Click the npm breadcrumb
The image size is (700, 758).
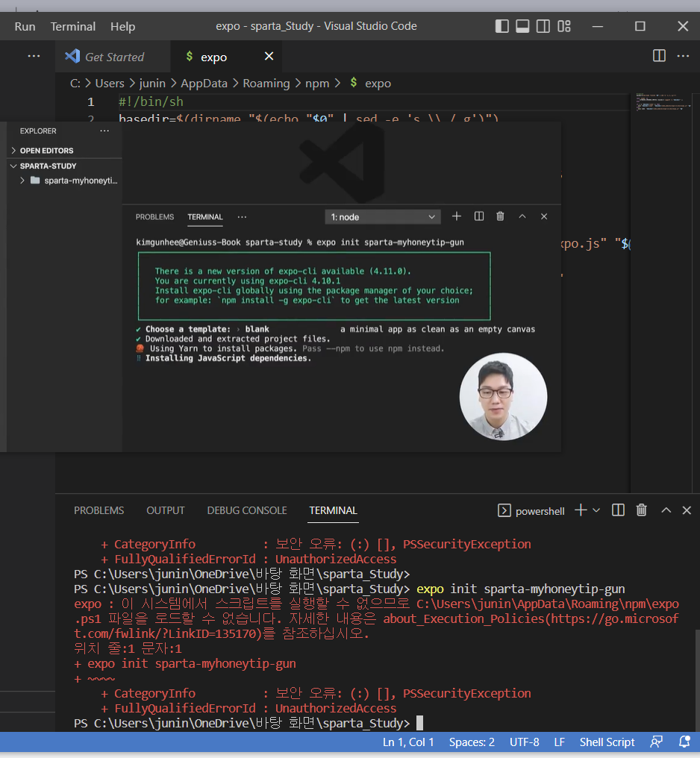point(317,83)
